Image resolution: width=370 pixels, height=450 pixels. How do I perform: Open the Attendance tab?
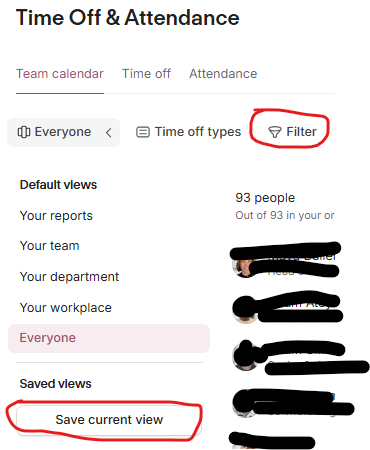pos(223,74)
